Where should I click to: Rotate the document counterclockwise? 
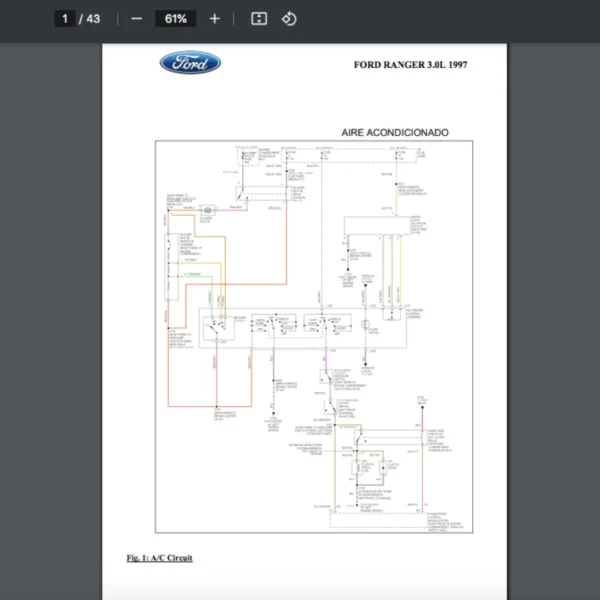click(289, 19)
